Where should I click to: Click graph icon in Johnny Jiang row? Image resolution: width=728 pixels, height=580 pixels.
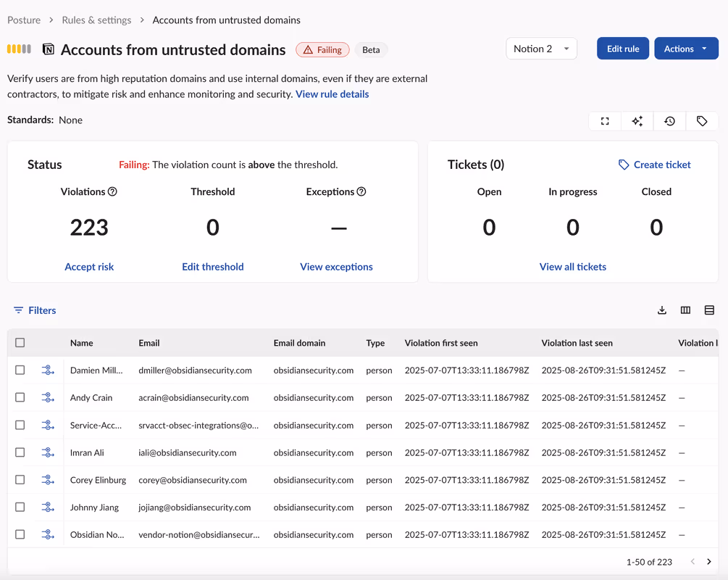tap(48, 507)
